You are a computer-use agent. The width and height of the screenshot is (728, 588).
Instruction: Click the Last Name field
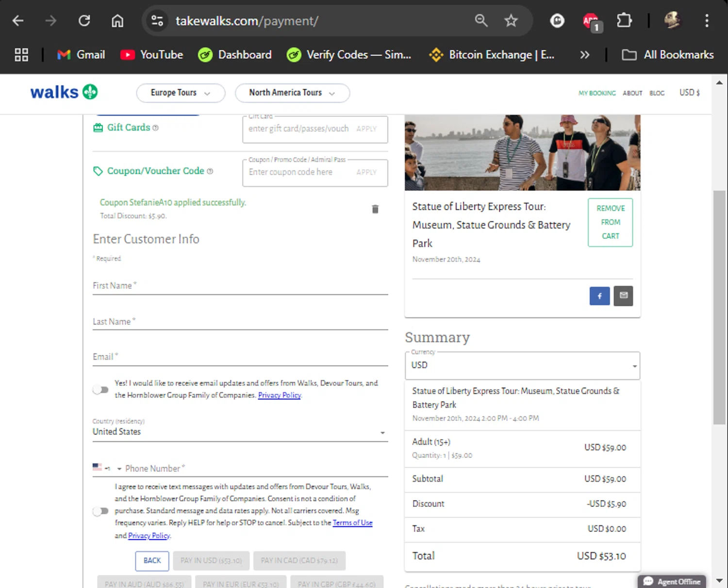pyautogui.click(x=240, y=321)
